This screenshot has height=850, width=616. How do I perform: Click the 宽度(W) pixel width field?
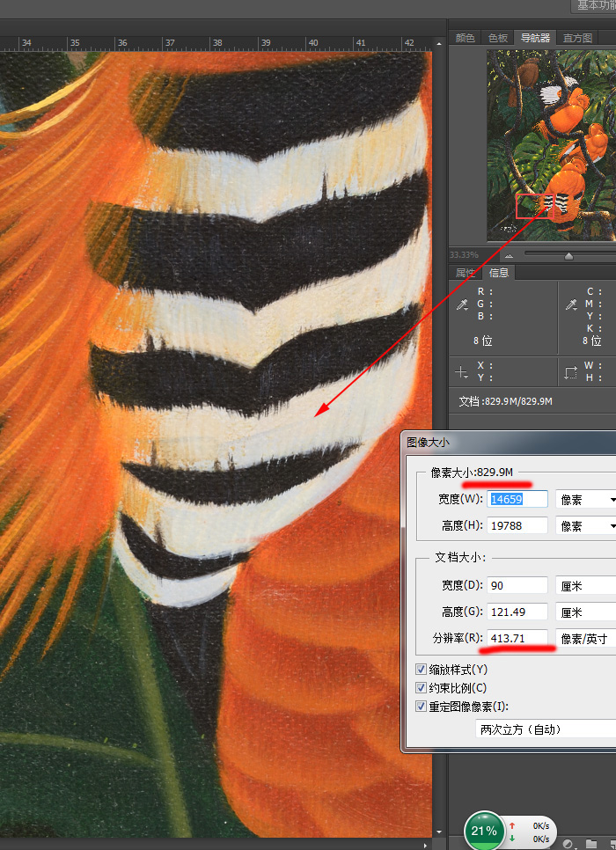click(517, 499)
